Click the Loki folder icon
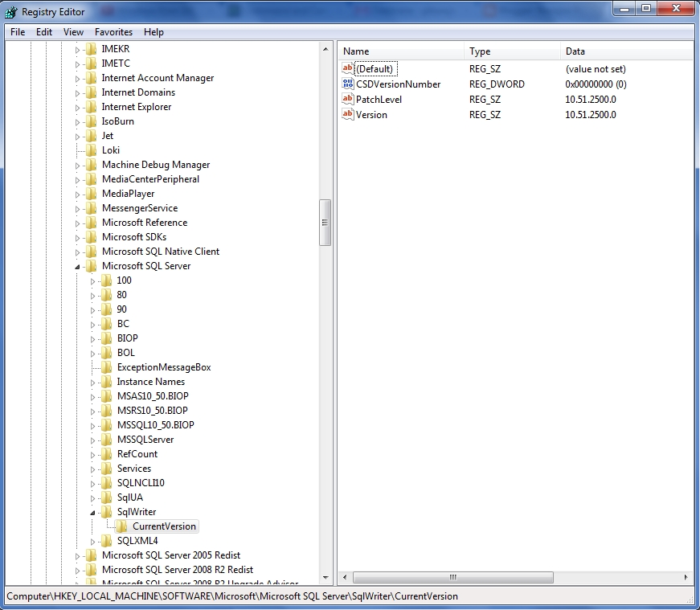Image resolution: width=700 pixels, height=610 pixels. click(x=91, y=150)
